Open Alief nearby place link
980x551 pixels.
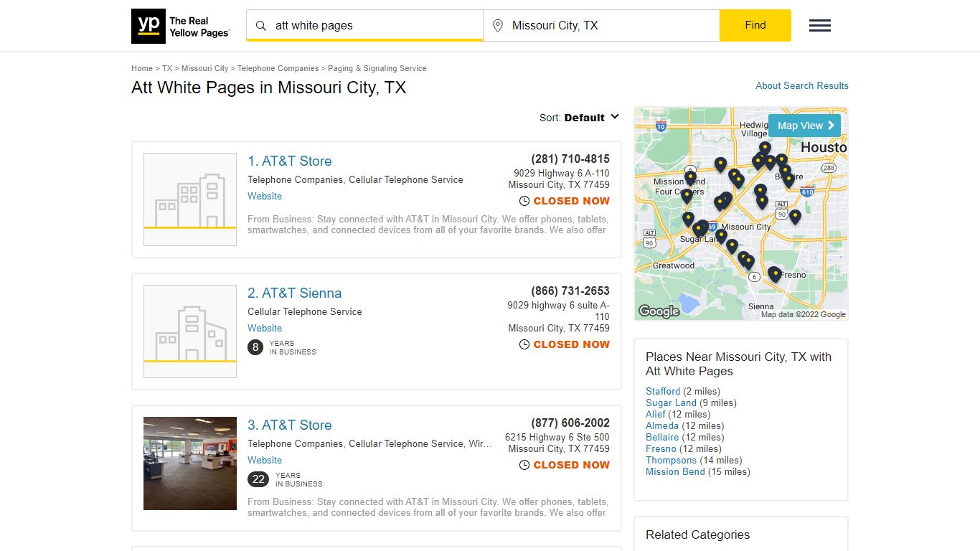click(656, 414)
